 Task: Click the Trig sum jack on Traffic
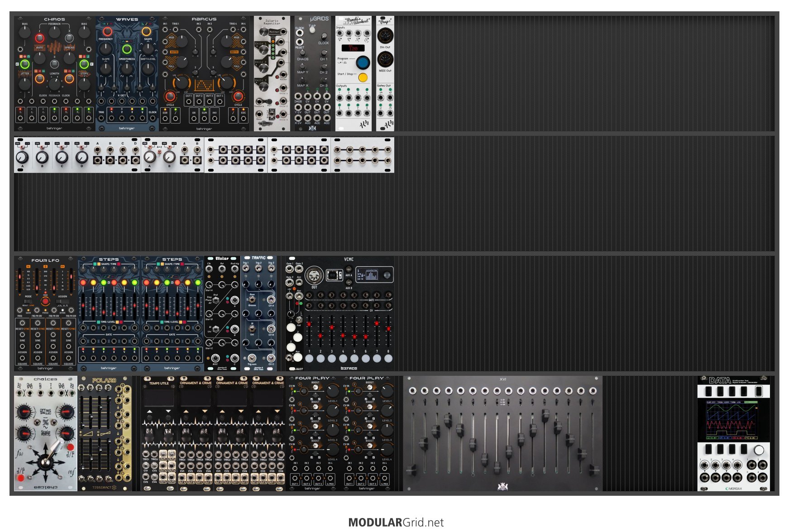click(x=252, y=357)
